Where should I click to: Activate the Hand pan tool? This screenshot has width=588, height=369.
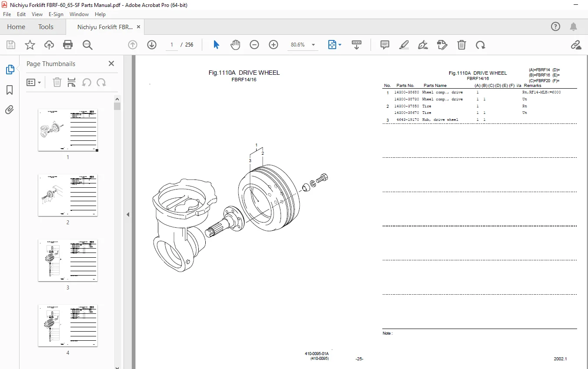coord(235,45)
